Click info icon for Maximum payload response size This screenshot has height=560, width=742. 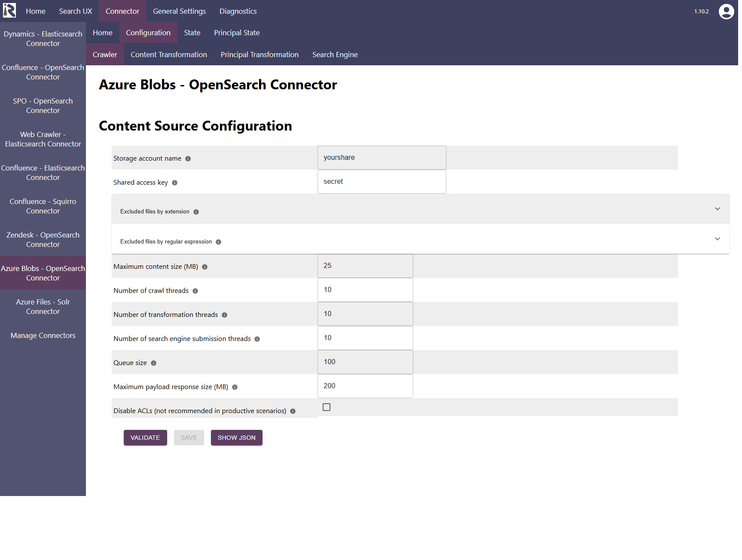pos(235,387)
